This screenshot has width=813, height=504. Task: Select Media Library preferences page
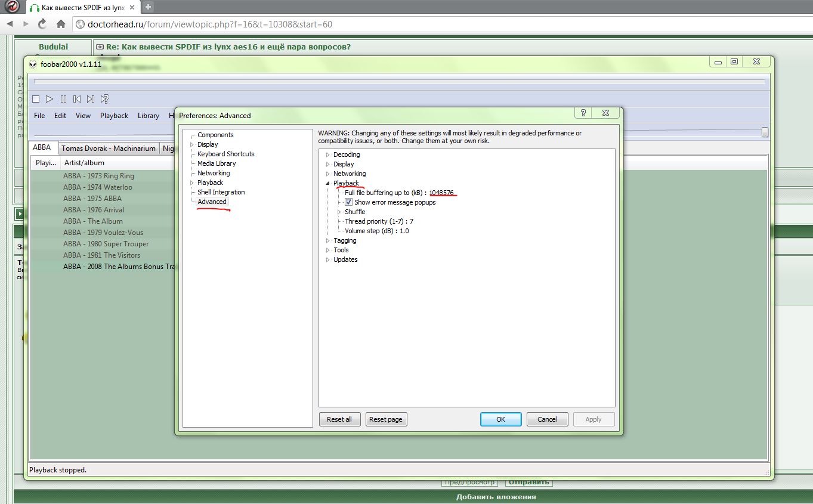pos(217,163)
